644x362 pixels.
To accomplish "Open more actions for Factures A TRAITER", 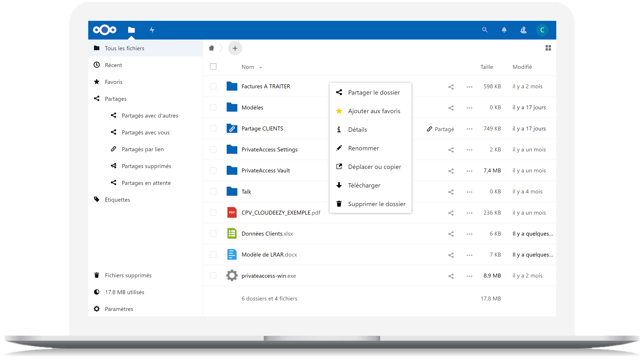I will pyautogui.click(x=469, y=87).
